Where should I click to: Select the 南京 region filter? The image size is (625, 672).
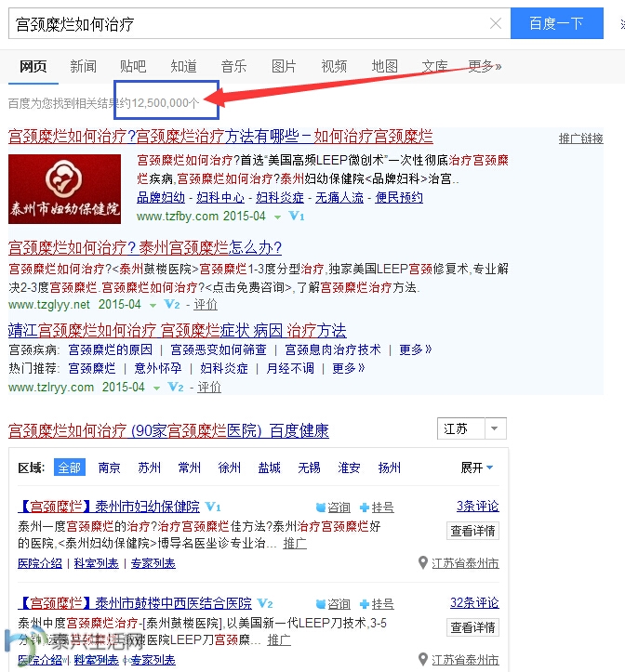pos(109,468)
